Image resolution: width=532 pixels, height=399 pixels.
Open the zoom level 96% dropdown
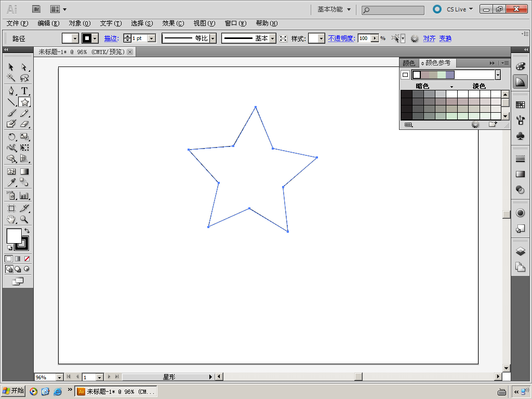(59, 377)
